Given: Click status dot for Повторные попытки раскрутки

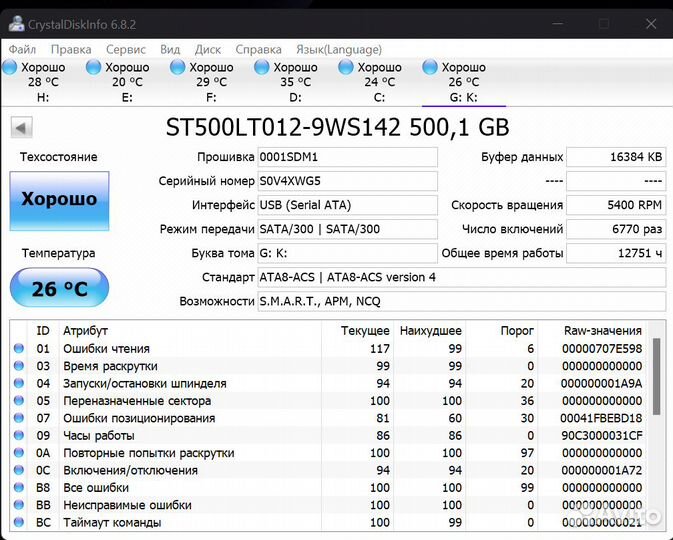Looking at the screenshot, I should [18, 452].
